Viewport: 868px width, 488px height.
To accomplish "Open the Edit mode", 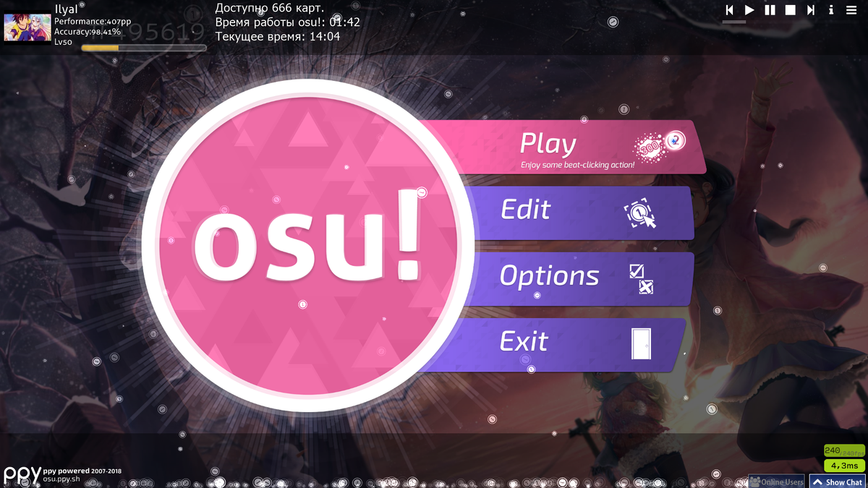I will (x=576, y=213).
